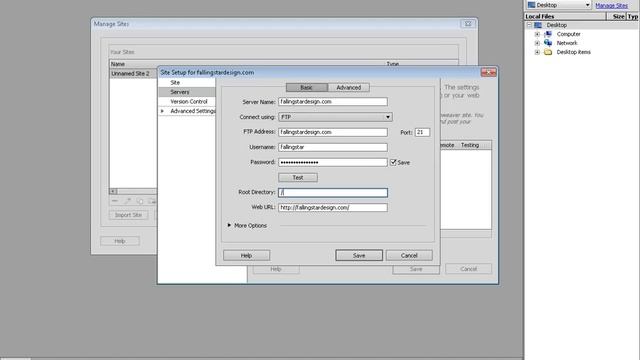640x360 pixels.
Task: Change the Port number field
Action: [x=422, y=132]
